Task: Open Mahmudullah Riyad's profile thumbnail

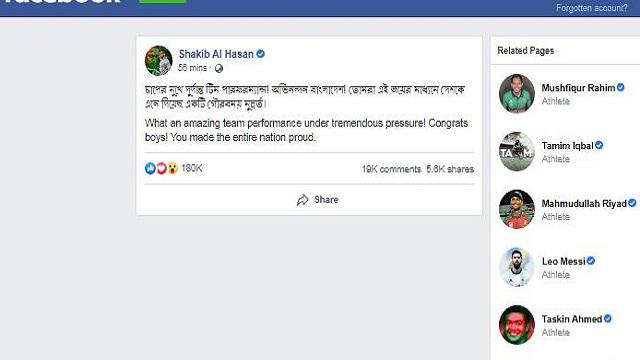Action: coord(517,209)
